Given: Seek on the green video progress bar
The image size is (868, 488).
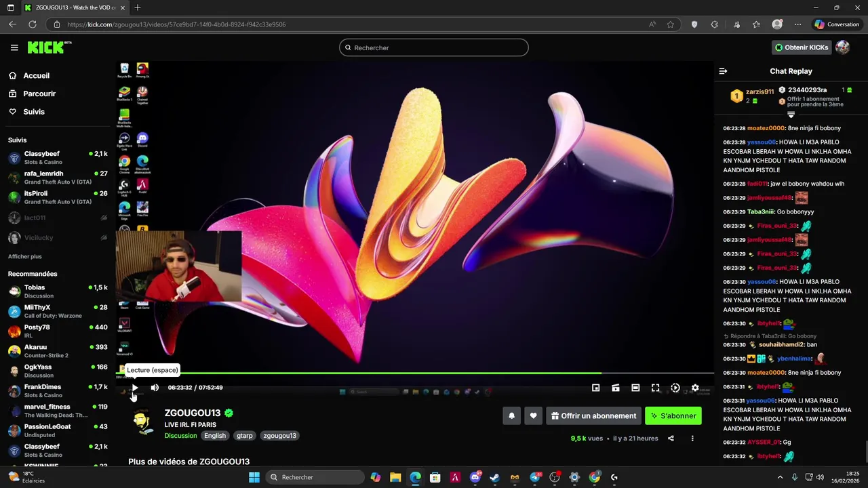Looking at the screenshot, I should click(415, 373).
